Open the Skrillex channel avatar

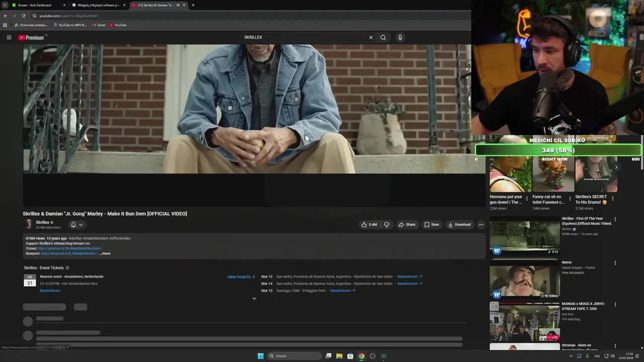28,225
